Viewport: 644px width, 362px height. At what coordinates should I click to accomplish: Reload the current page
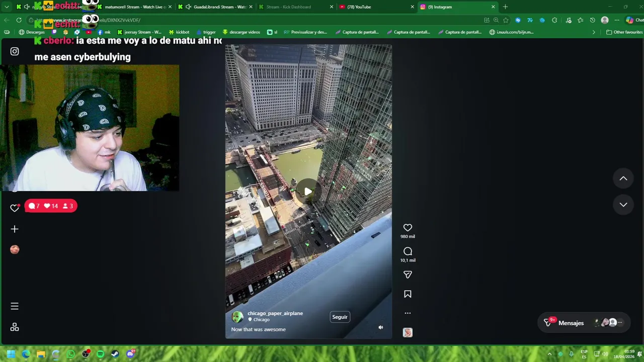click(19, 20)
